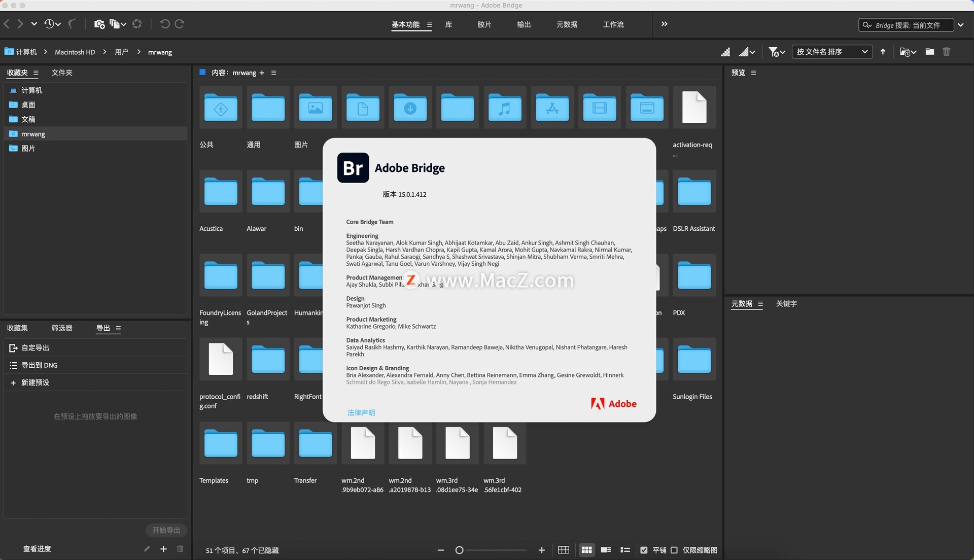Click the pencil edit preset icon

click(147, 549)
